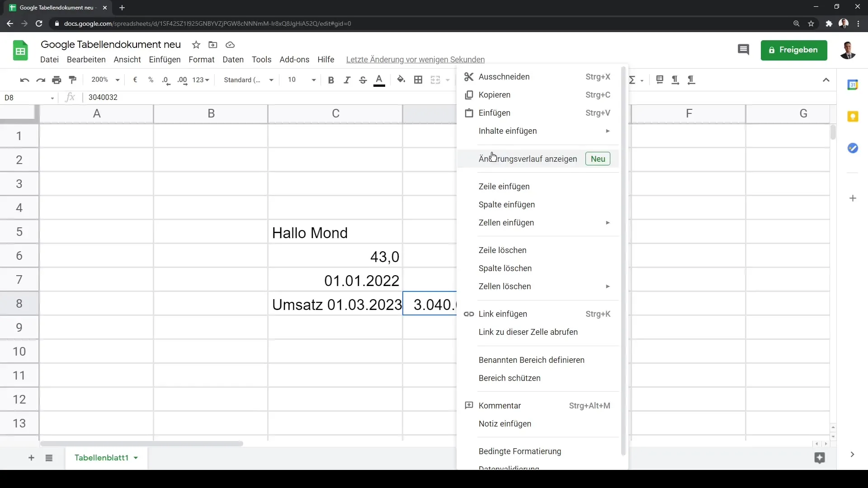868x488 pixels.
Task: Open the Bearbeiten menu
Action: coord(86,60)
